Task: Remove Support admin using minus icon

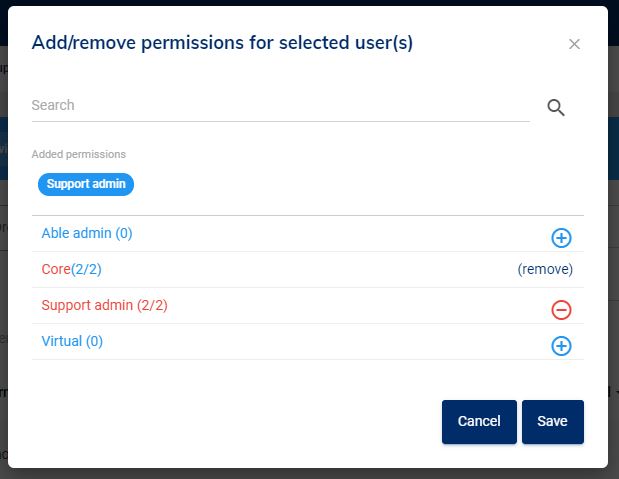Action: 561,310
